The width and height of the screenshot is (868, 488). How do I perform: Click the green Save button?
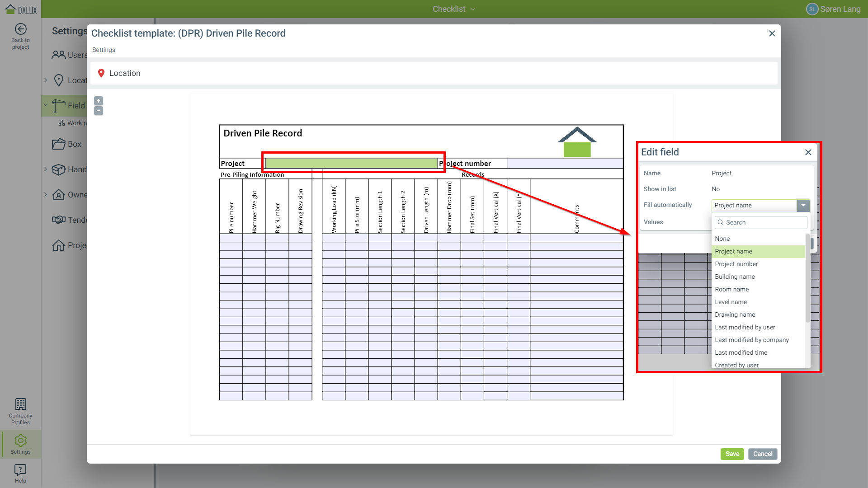click(732, 454)
